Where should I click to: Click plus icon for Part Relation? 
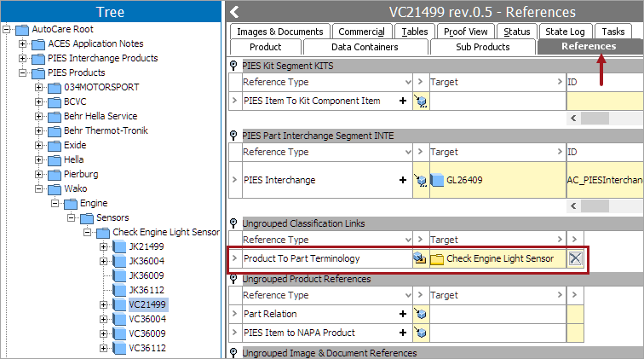coord(402,314)
